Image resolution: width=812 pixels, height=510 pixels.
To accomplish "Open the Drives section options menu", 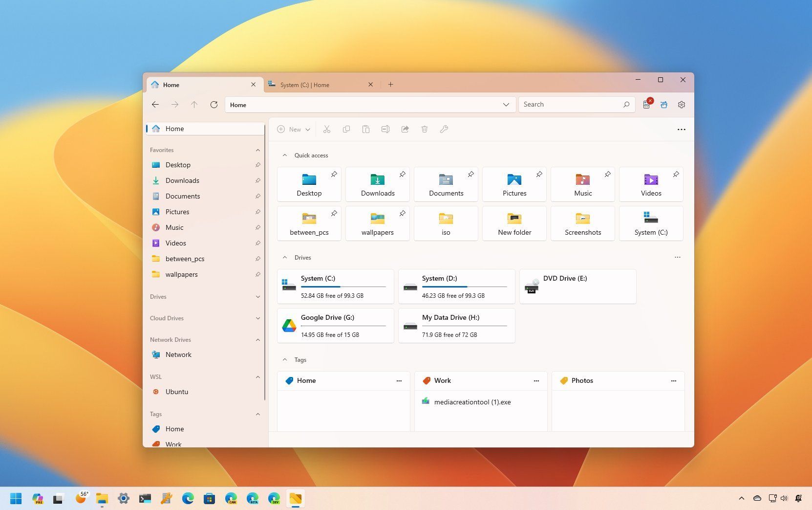I will [x=677, y=257].
